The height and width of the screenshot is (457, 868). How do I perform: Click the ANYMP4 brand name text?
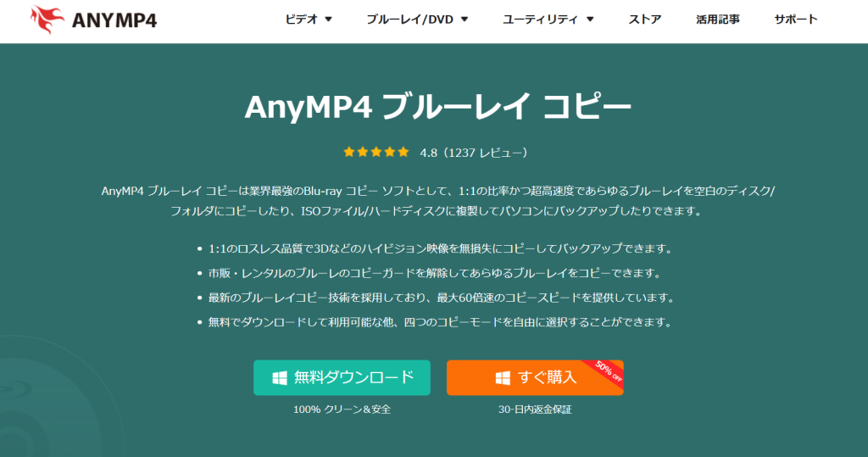[x=114, y=21]
